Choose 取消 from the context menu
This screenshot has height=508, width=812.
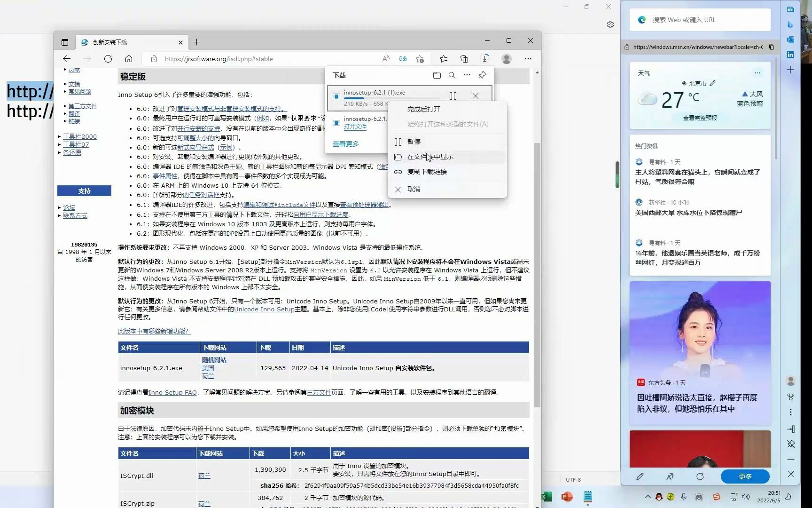pyautogui.click(x=447, y=189)
